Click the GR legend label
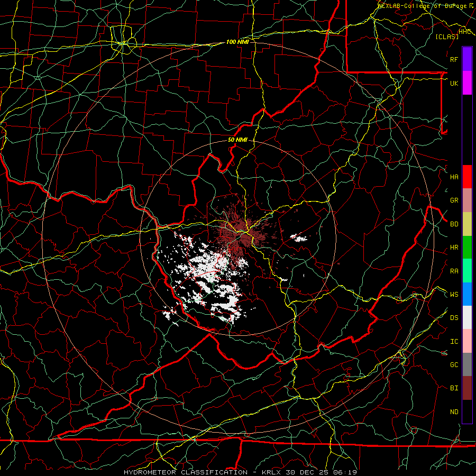 (x=454, y=200)
